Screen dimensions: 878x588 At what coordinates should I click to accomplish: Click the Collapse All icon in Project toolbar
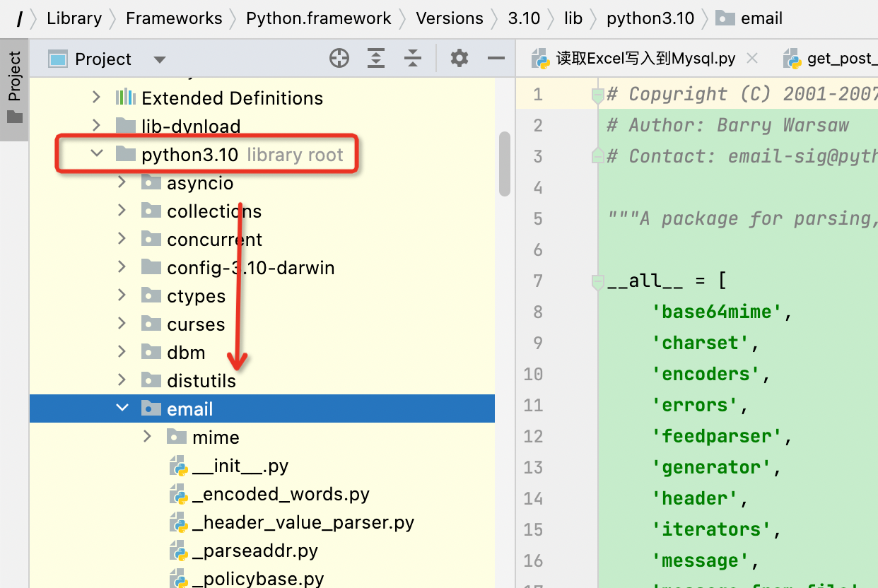(413, 59)
